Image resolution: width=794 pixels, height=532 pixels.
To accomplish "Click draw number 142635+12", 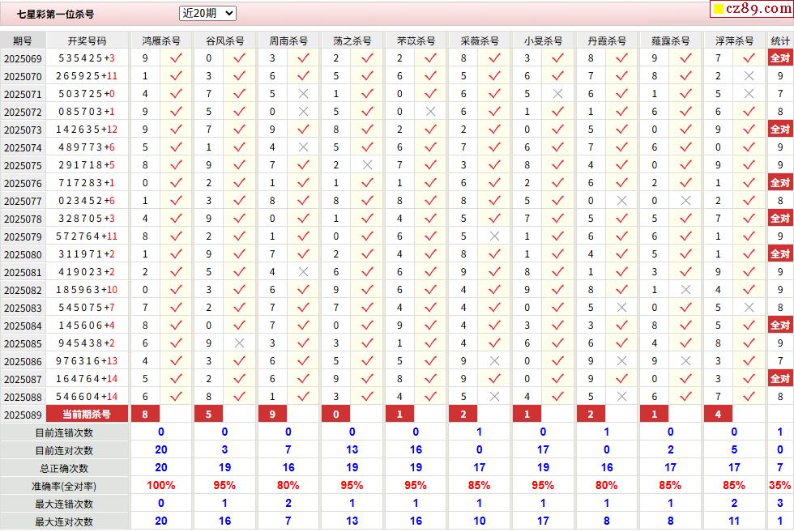I will (x=87, y=130).
